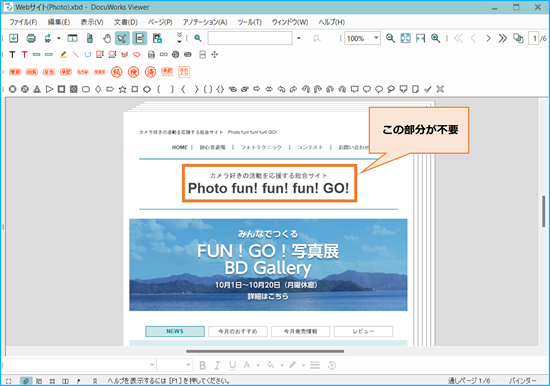Select the right arrow shape annotation

[x=256, y=88]
